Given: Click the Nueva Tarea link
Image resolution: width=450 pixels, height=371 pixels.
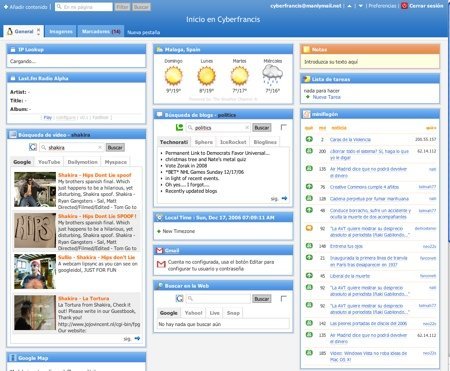Looking at the screenshot, I should [x=326, y=97].
